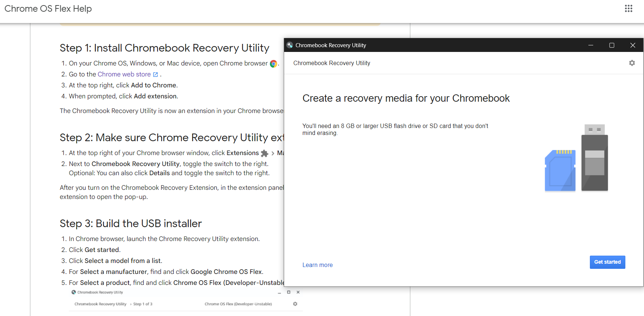Click the Get started button
The image size is (644, 316).
coord(607,262)
